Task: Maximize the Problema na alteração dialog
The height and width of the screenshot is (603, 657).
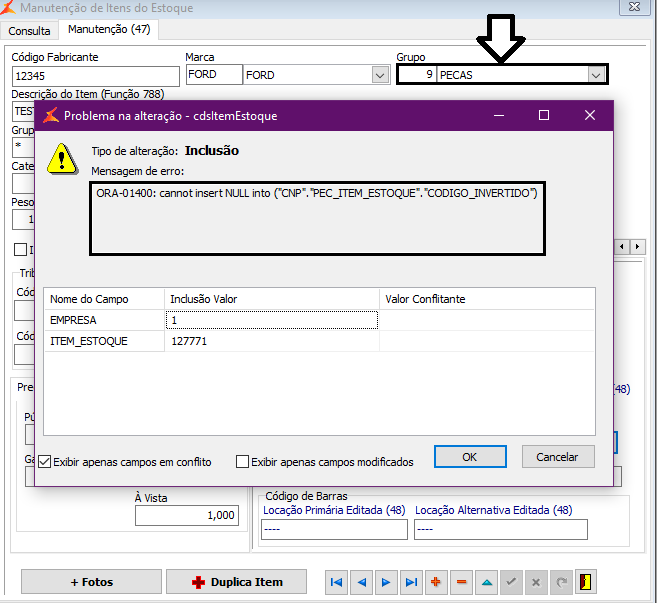Action: tap(544, 115)
